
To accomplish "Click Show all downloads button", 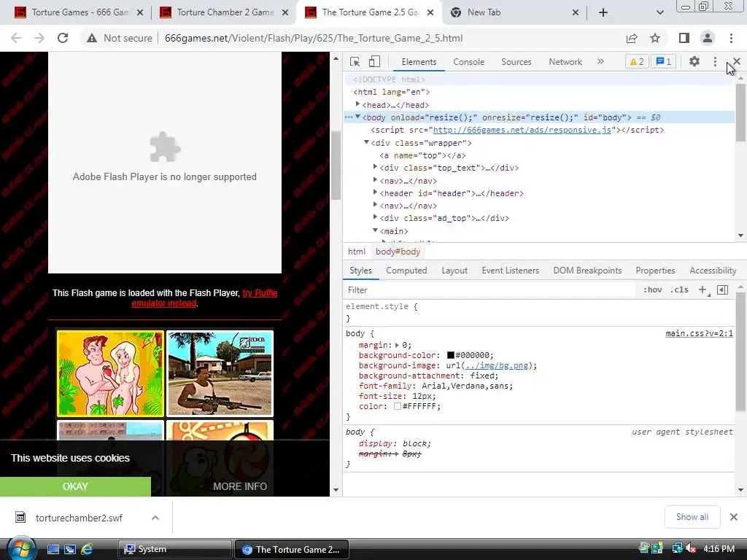I will click(x=692, y=517).
